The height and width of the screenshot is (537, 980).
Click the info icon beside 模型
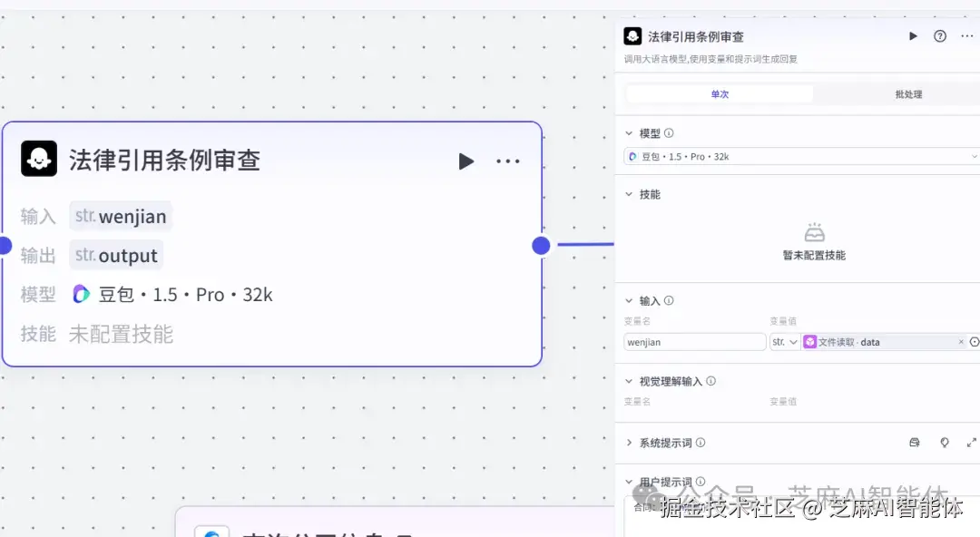click(668, 132)
